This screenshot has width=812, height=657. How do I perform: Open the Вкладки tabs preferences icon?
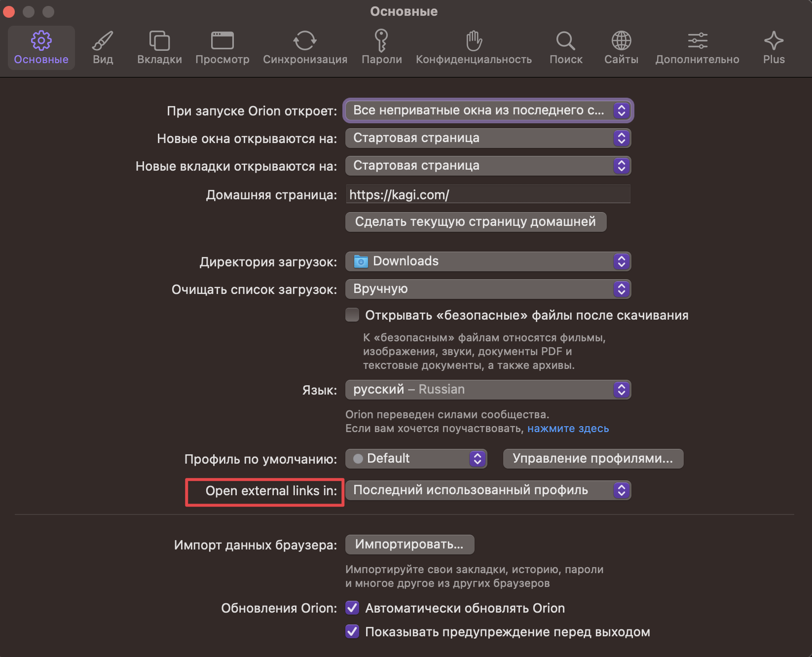[159, 41]
